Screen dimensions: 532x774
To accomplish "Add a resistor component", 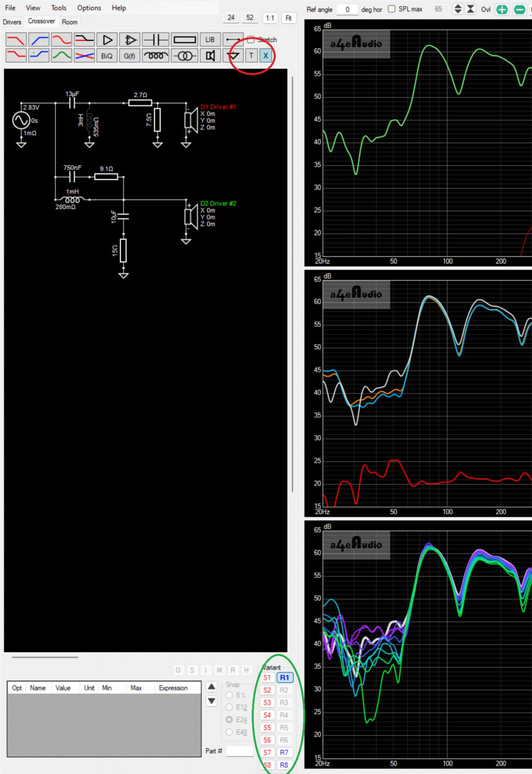I will (x=184, y=40).
